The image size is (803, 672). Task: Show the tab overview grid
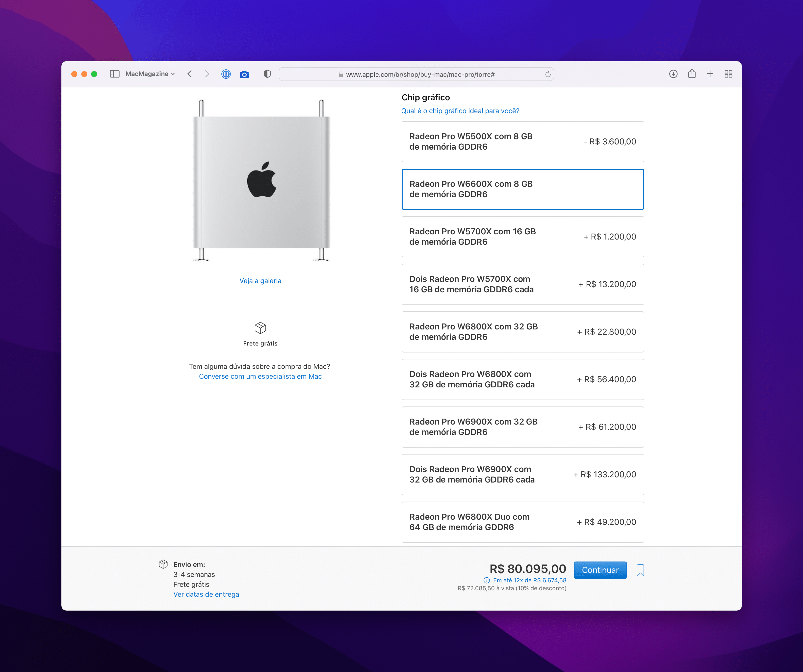(728, 73)
